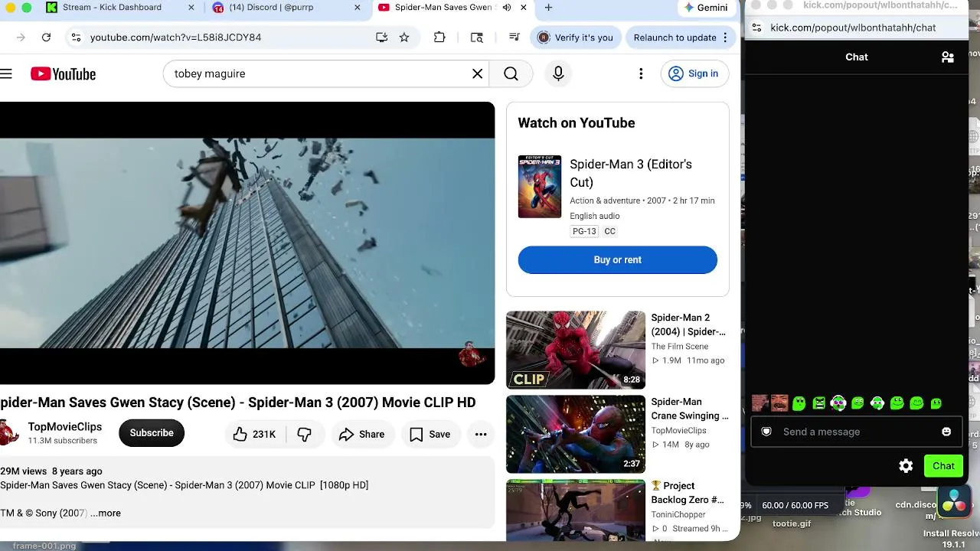980x551 pixels.
Task: Bookmark this page with the star
Action: [404, 37]
